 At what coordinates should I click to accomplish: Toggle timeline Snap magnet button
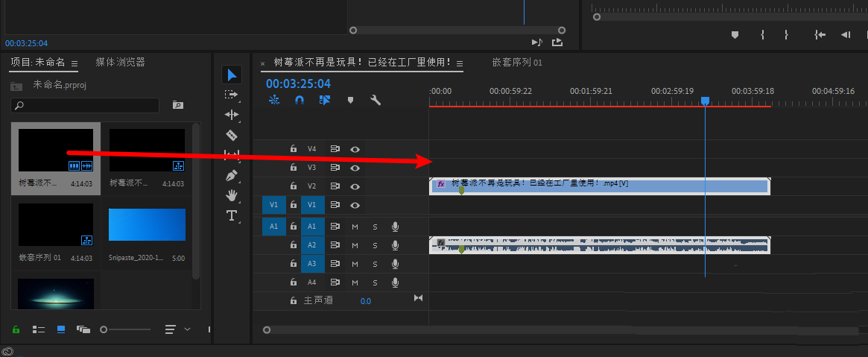coord(300,100)
